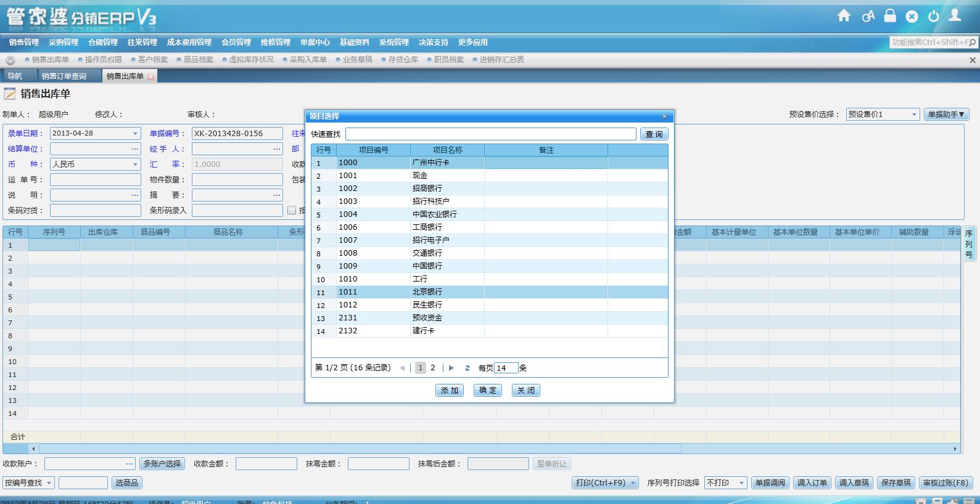This screenshot has width=980, height=504.
Task: Select the 招商银行 row
Action: coord(490,189)
